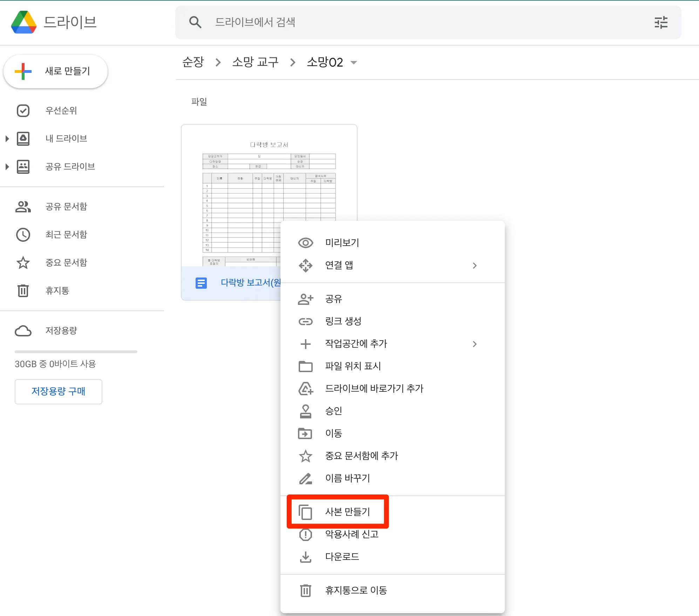Open the 소망02 folder dropdown arrow
This screenshot has width=699, height=616.
354,63
